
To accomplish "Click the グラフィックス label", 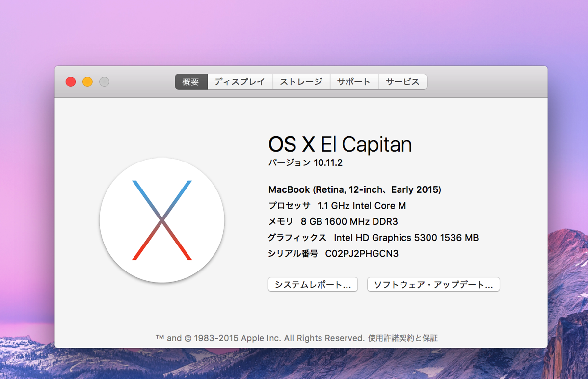I will coord(297,238).
